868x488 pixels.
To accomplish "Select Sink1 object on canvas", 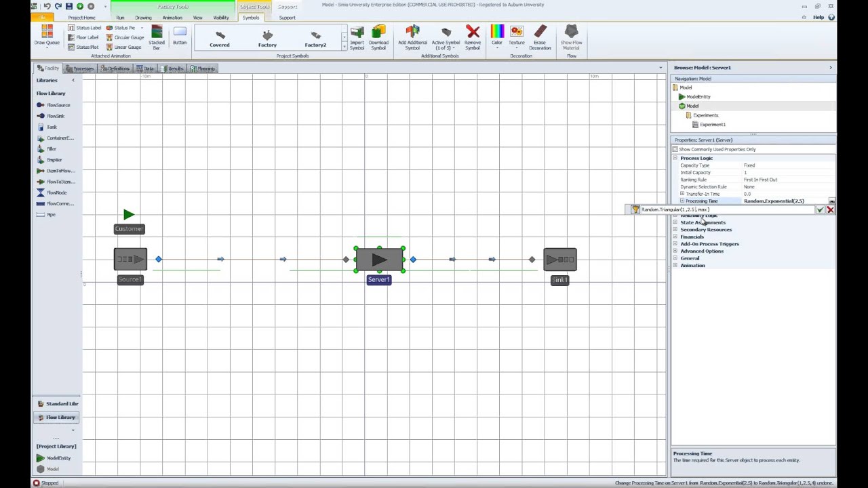I will pos(560,260).
